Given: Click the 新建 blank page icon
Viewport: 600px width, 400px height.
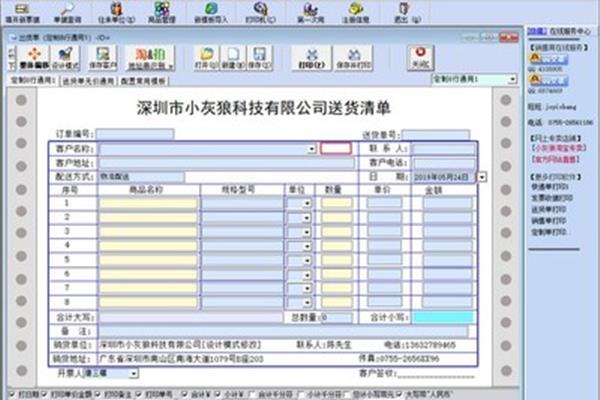Looking at the screenshot, I should pyautogui.click(x=233, y=58).
